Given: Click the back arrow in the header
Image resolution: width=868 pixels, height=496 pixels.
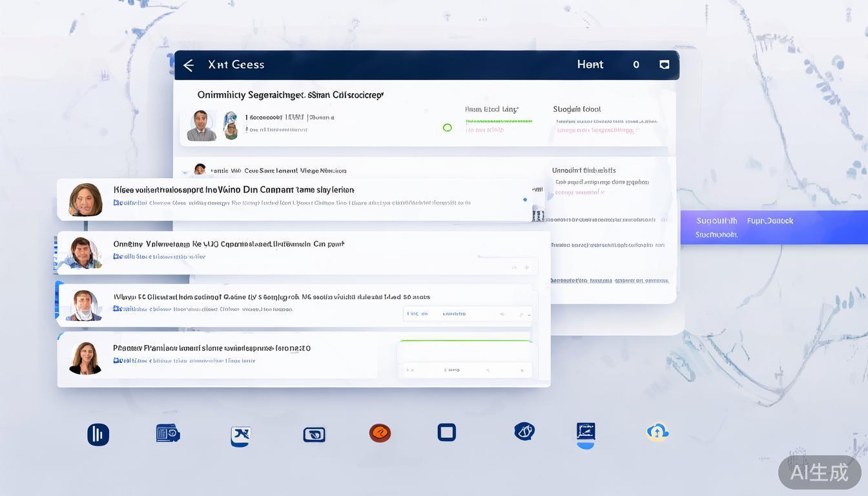Looking at the screenshot, I should pos(189,65).
